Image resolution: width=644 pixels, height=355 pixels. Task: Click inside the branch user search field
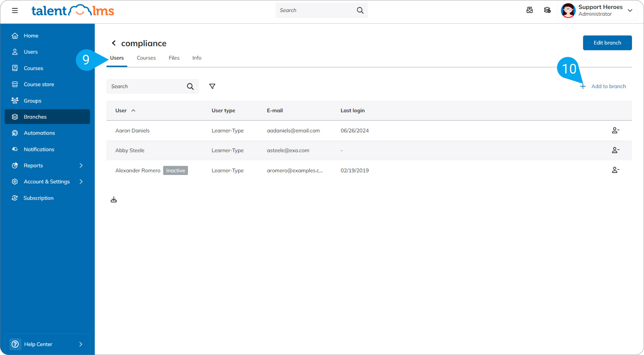click(145, 86)
